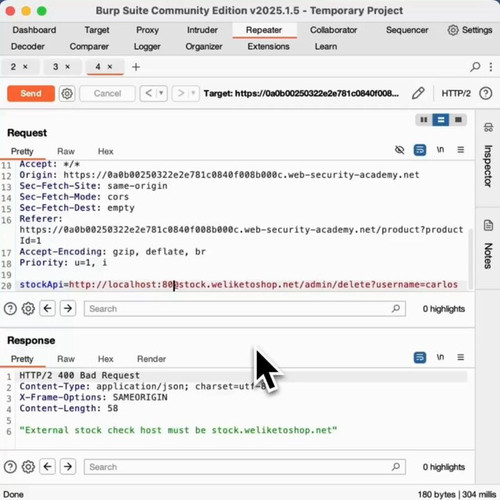Expand the Inspector side panel
500x500 pixels.
click(488, 155)
